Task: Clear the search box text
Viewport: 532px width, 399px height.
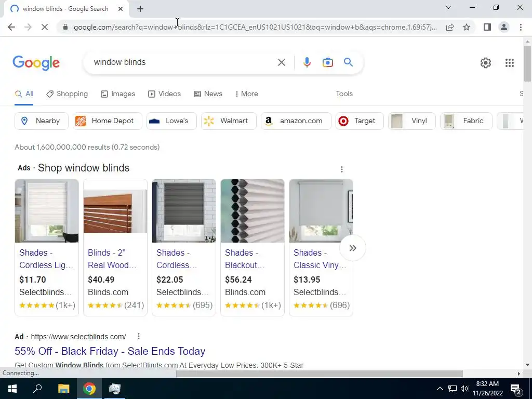Action: (281, 62)
